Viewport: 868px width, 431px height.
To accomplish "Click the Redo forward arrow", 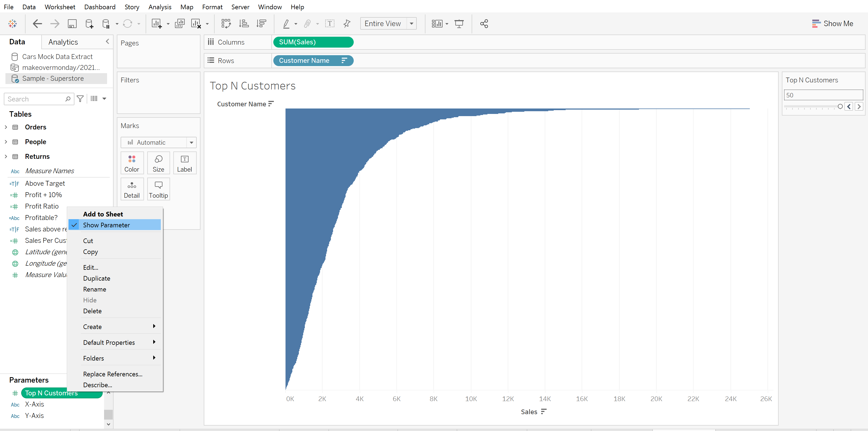I will 55,24.
